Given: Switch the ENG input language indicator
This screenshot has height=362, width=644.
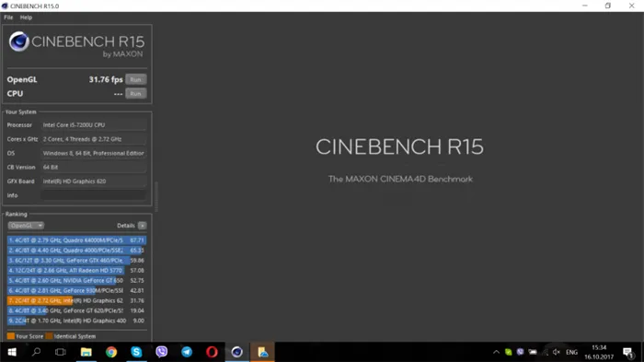Looking at the screenshot, I should coord(571,352).
